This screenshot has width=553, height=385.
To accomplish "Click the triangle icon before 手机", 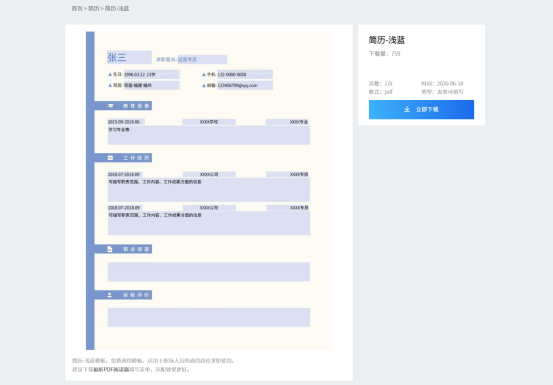I will point(204,74).
